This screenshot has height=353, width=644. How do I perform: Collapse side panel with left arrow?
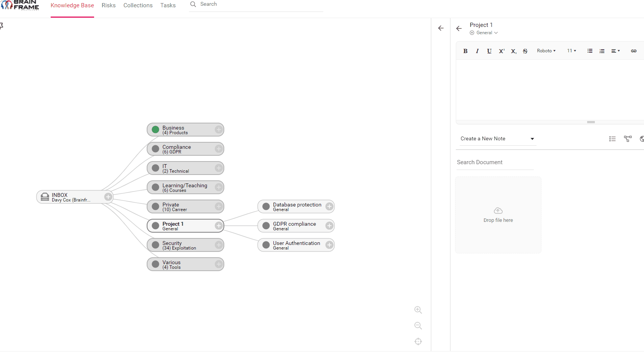pos(441,28)
